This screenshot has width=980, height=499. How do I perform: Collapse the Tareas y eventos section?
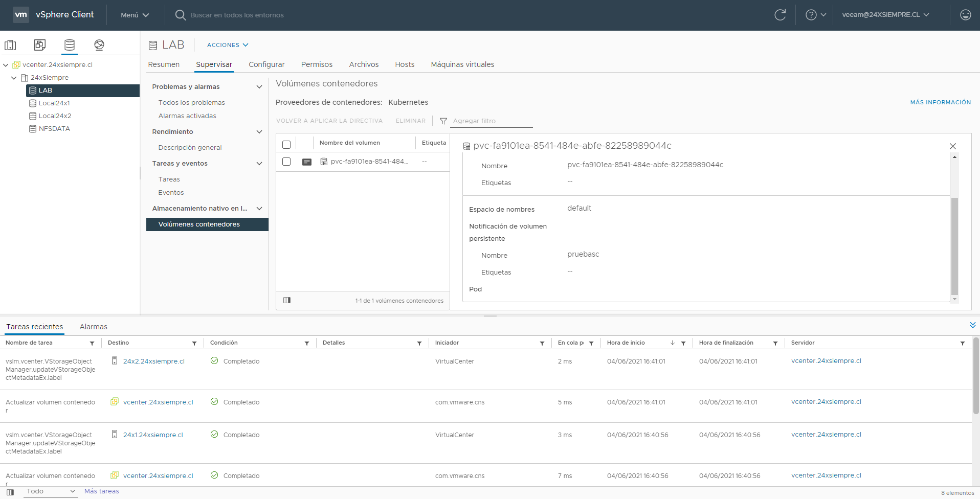(259, 163)
